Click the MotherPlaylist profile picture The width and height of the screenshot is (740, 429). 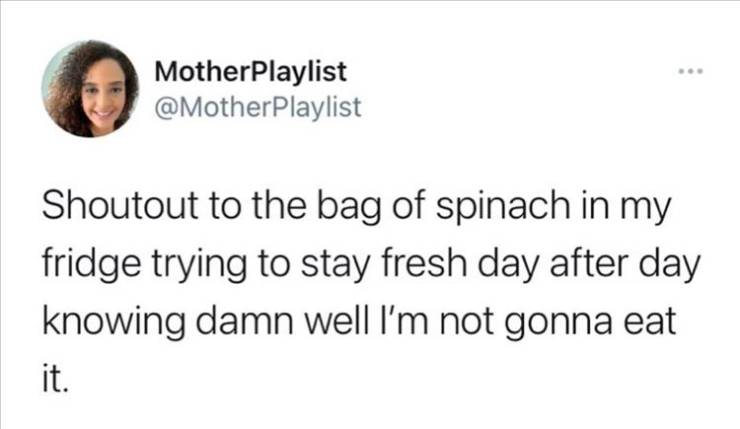[90, 89]
